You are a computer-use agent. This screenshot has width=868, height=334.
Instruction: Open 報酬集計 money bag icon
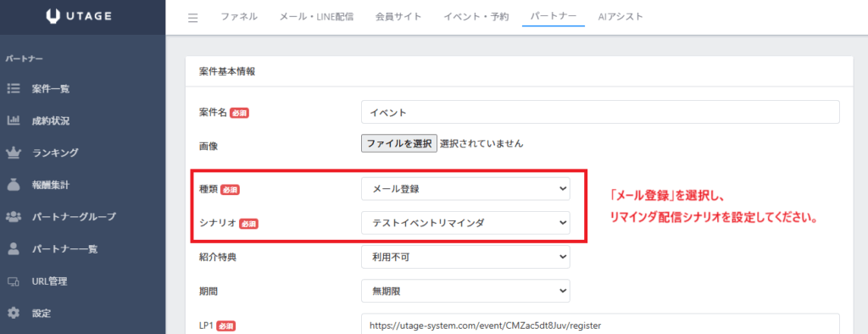(14, 185)
